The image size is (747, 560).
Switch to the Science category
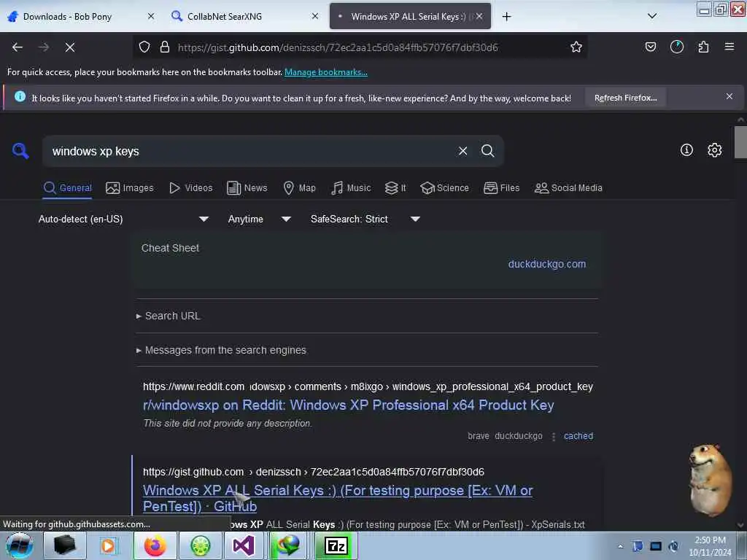(444, 187)
